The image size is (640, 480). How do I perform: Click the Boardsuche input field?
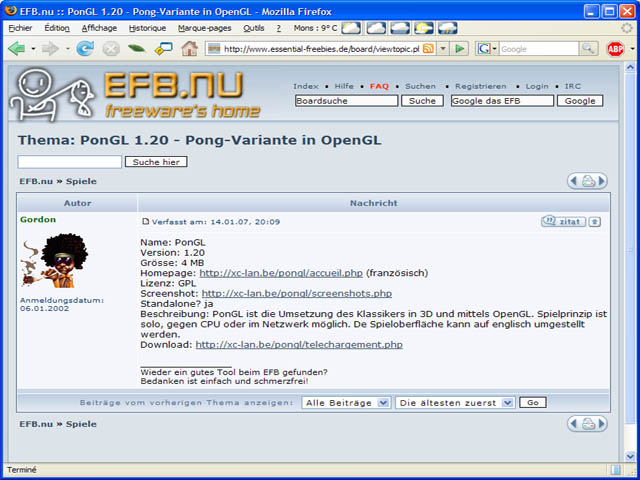pyautogui.click(x=347, y=101)
